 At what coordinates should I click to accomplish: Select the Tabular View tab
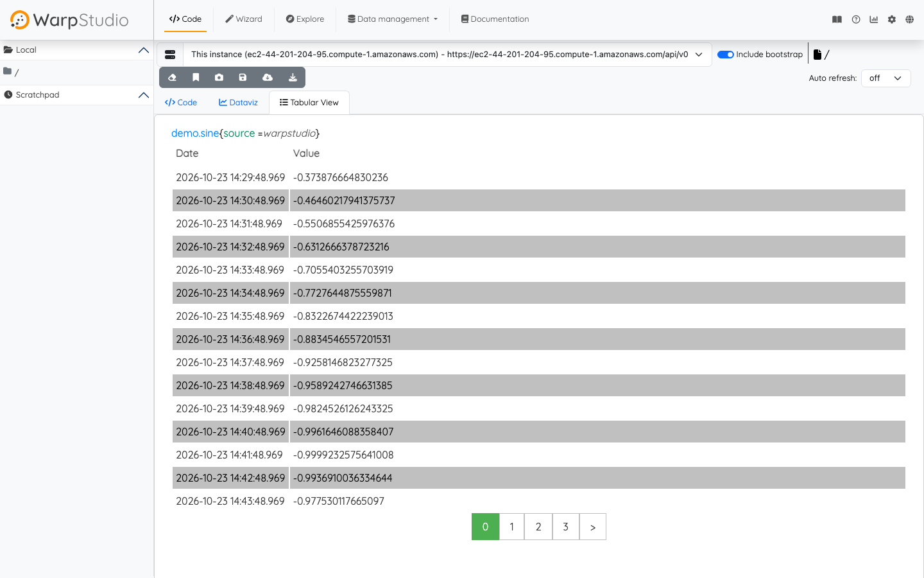(x=309, y=103)
